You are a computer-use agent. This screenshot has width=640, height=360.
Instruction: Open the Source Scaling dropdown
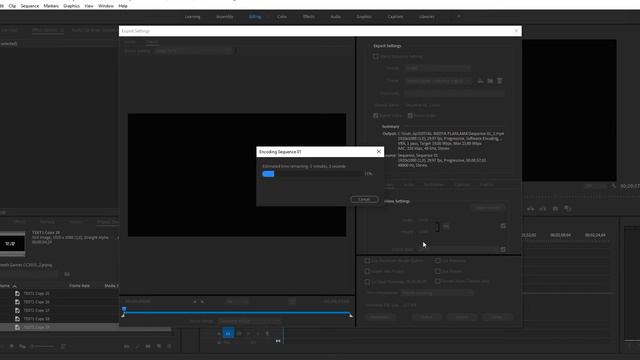(193, 51)
